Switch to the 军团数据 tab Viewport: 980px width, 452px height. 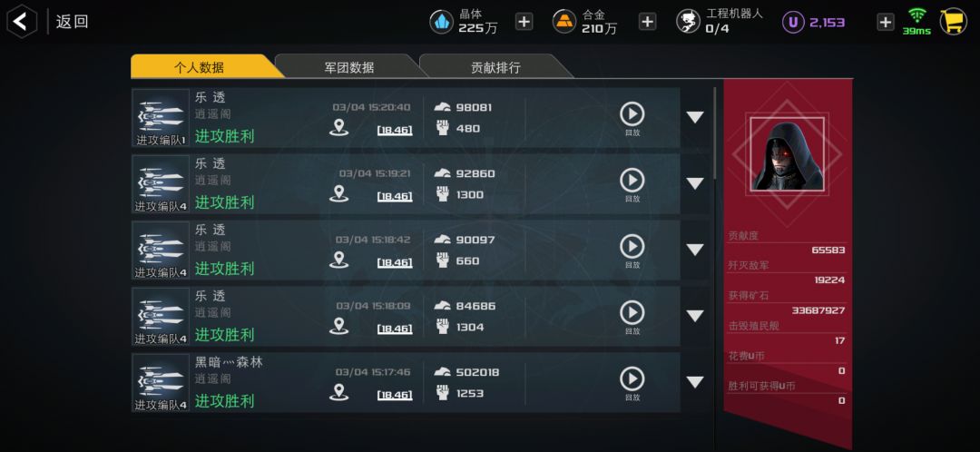click(x=350, y=67)
